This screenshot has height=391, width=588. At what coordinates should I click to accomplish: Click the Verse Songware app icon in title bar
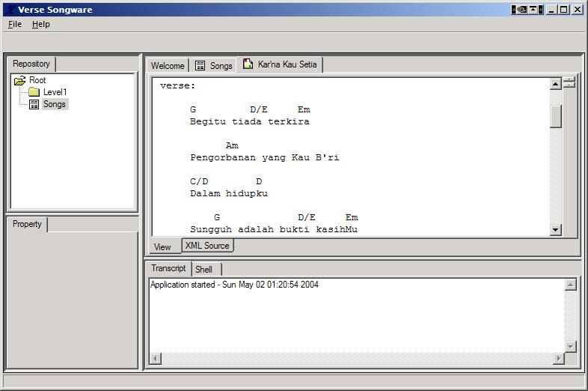10,10
